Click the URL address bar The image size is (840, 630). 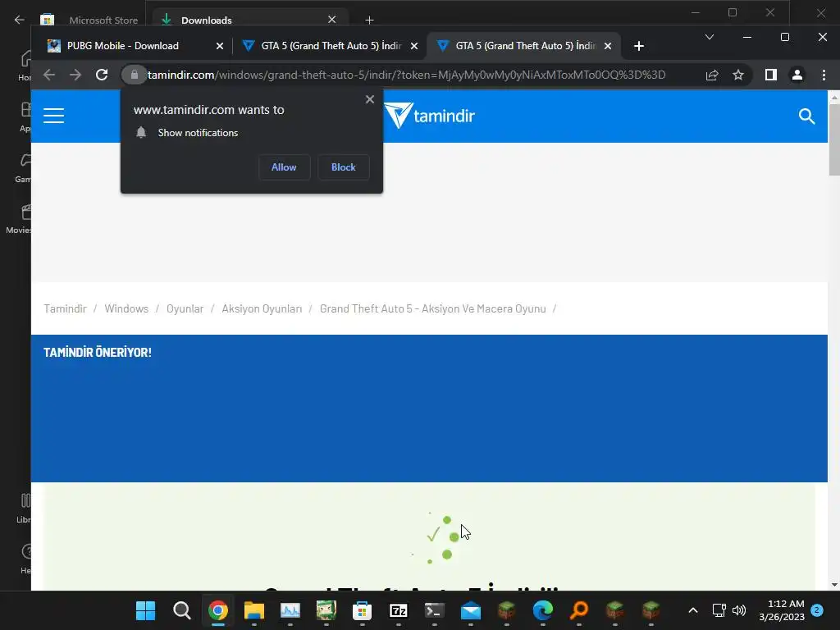point(406,75)
